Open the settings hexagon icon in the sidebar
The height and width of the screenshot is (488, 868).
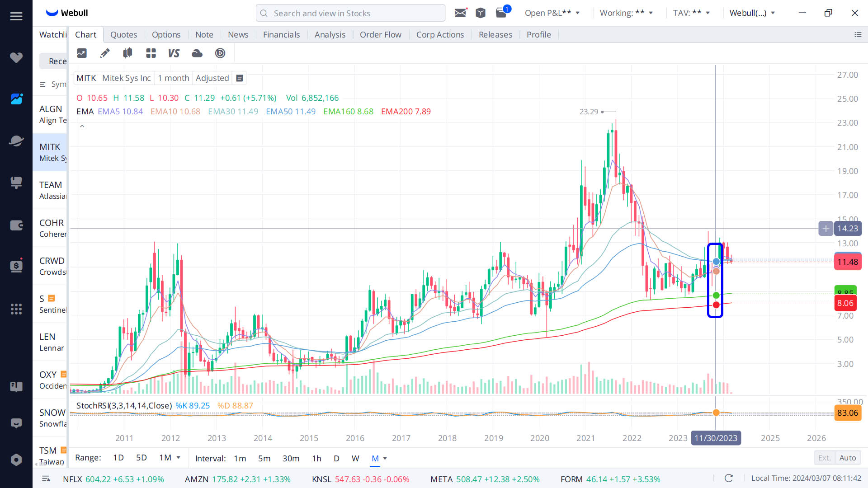coord(16,460)
